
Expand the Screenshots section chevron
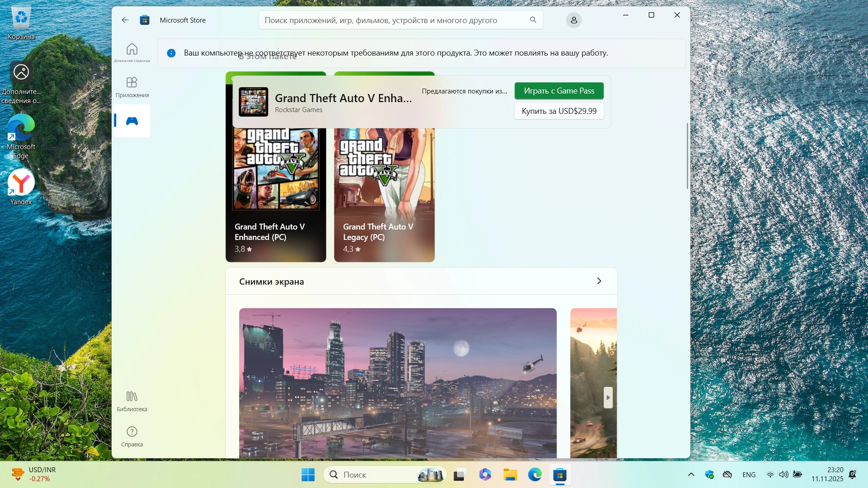(x=599, y=281)
